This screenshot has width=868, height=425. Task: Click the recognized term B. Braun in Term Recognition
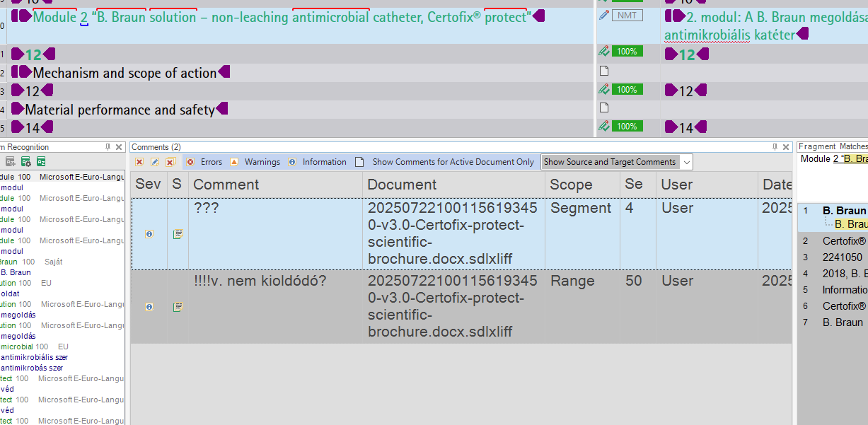click(16, 272)
